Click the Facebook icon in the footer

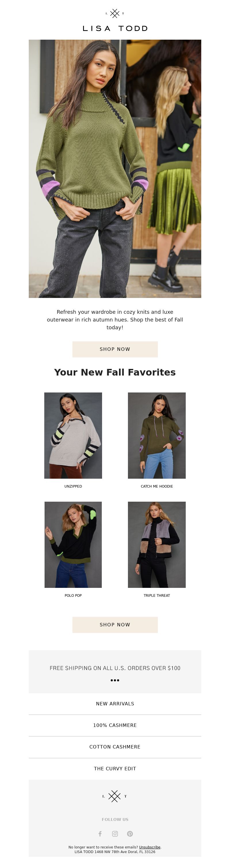pos(100,833)
